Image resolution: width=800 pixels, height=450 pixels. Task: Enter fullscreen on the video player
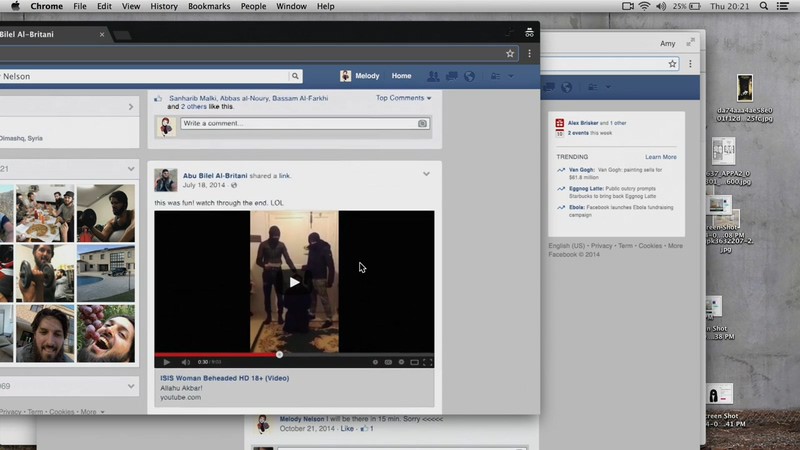pos(428,362)
